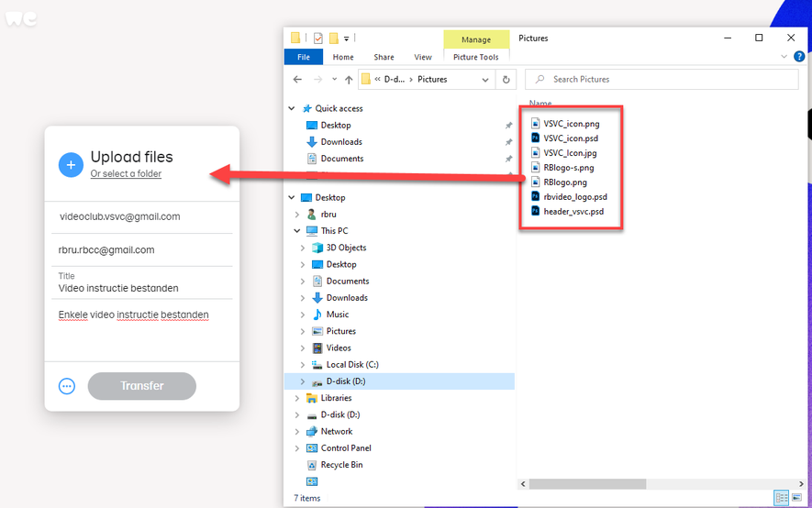812x508 pixels.
Task: Open the File tab
Action: coord(304,57)
